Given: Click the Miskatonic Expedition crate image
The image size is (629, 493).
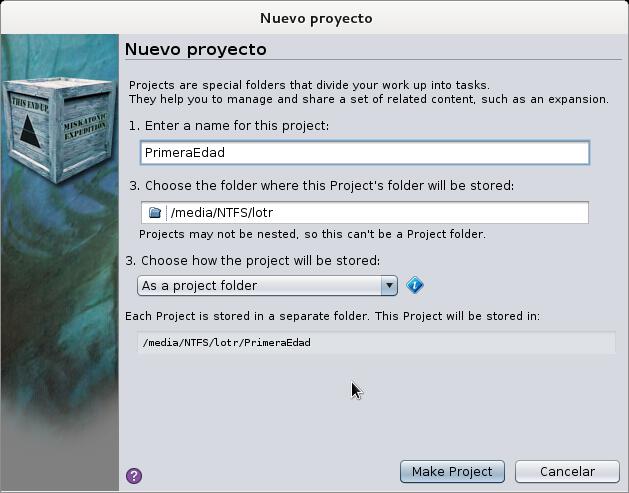Looking at the screenshot, I should tap(59, 129).
